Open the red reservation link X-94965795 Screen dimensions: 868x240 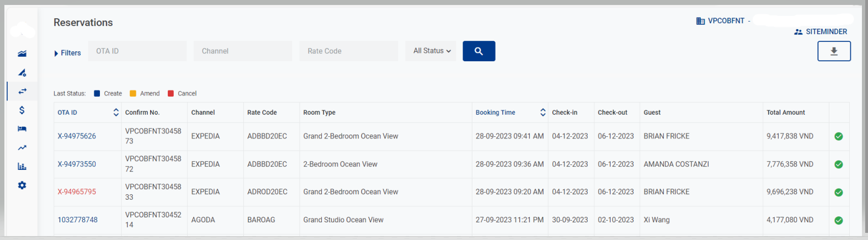[x=77, y=192]
